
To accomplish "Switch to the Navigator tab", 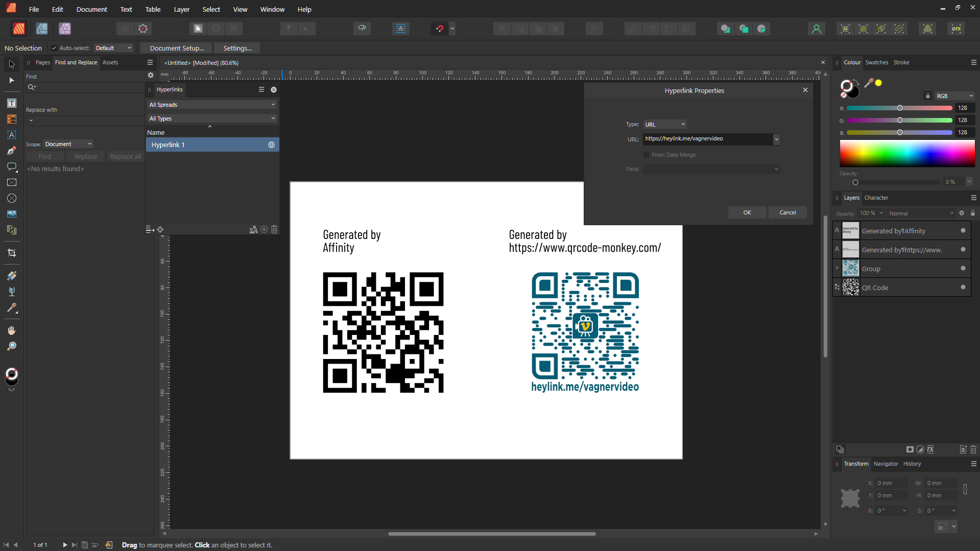I will coord(886,464).
